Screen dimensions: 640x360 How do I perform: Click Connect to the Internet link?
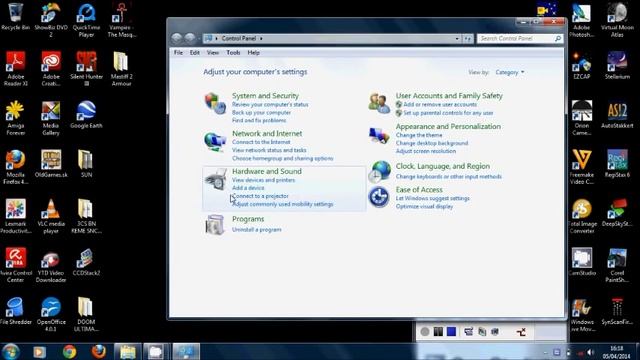261,142
